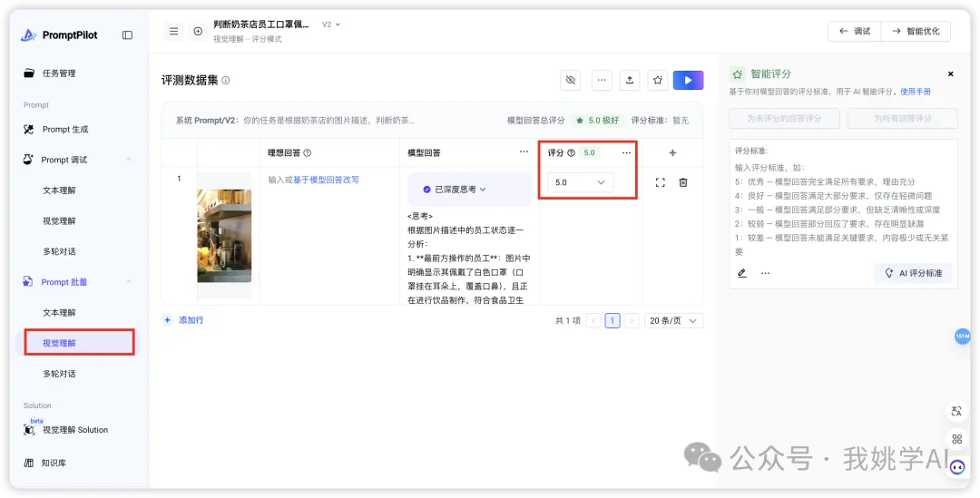Open the 5.0 score dropdown
The height and width of the screenshot is (498, 980).
pos(580,182)
